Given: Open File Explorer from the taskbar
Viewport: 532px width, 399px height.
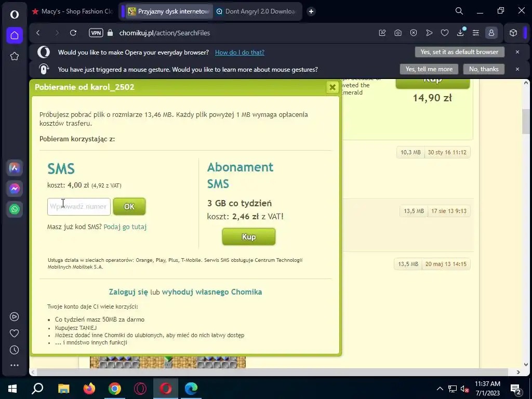Looking at the screenshot, I should (x=63, y=389).
